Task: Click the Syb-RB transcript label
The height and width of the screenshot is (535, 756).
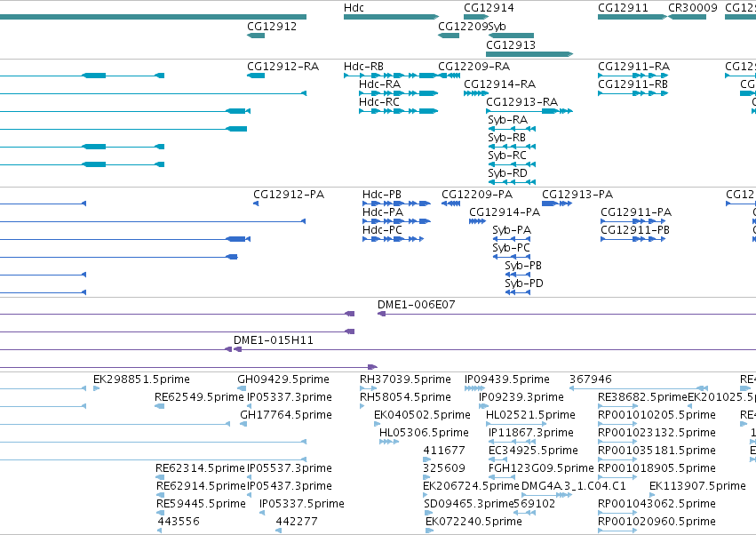Action: [x=506, y=138]
